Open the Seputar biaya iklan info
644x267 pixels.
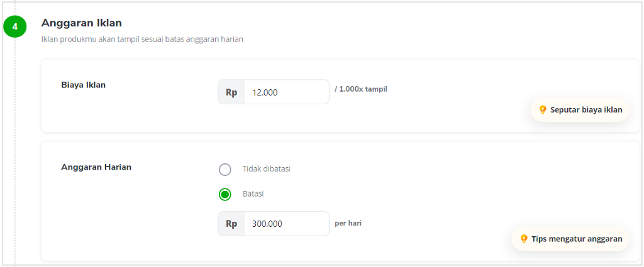point(580,109)
